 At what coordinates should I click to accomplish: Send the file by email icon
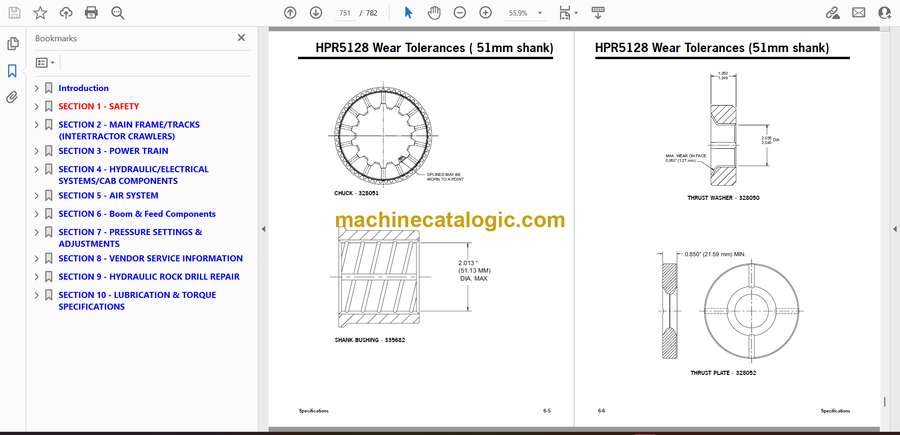[859, 13]
